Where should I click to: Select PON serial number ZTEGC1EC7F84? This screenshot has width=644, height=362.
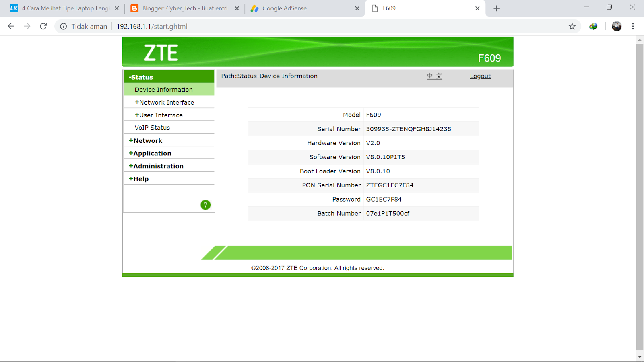(390, 185)
